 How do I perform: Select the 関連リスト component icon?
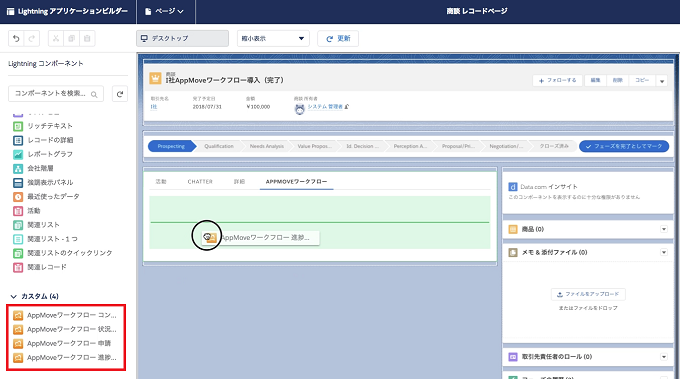[18, 225]
